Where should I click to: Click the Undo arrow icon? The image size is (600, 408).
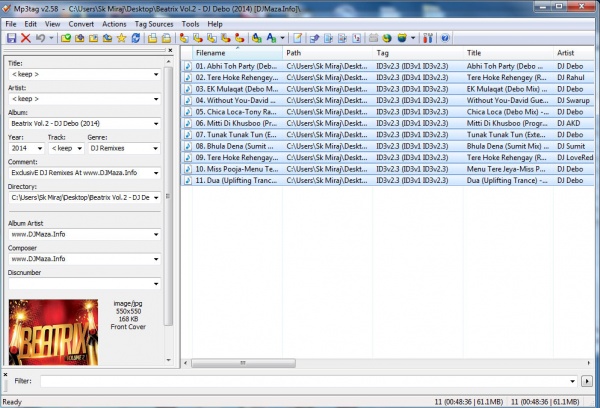(x=40, y=38)
